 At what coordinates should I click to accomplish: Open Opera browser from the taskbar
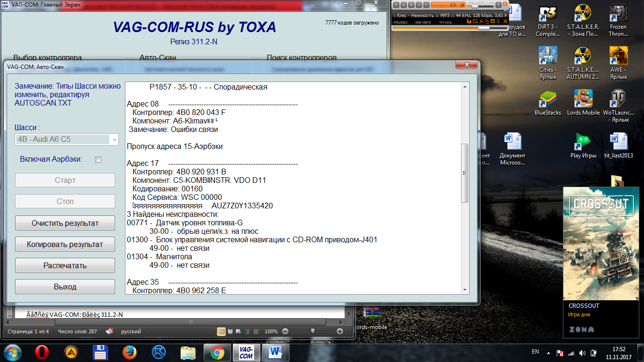(42, 352)
